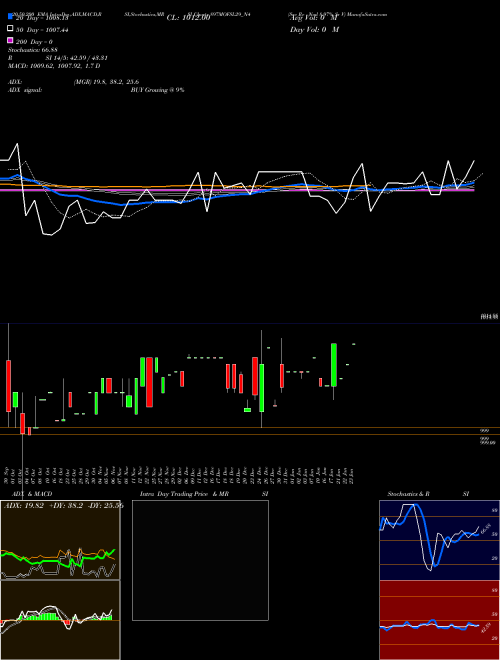This screenshot has height=660, width=500.
Task: Select the Stochastics: 66.88 reading
Action: (x=33, y=50)
